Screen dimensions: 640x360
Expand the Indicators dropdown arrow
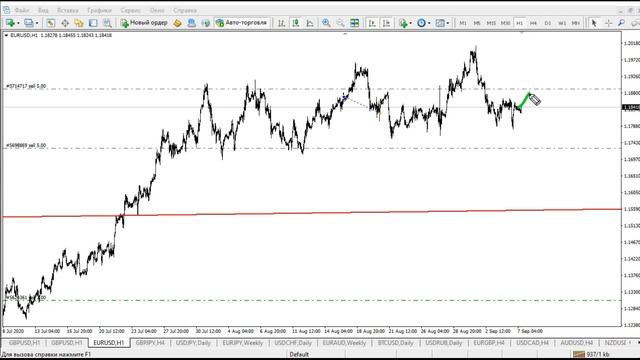(411, 23)
